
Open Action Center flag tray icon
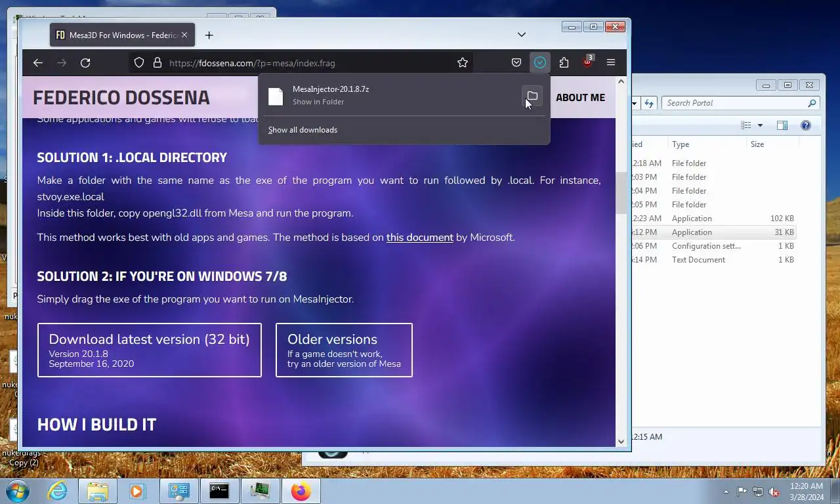pos(742,492)
